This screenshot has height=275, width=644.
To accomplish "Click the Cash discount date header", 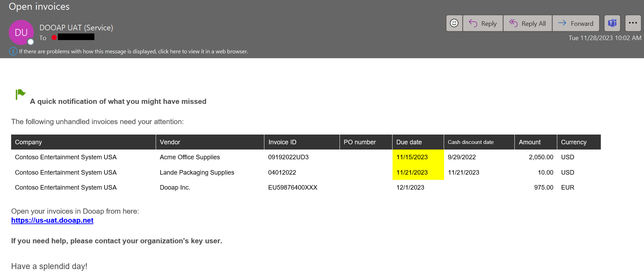I will pos(479,142).
